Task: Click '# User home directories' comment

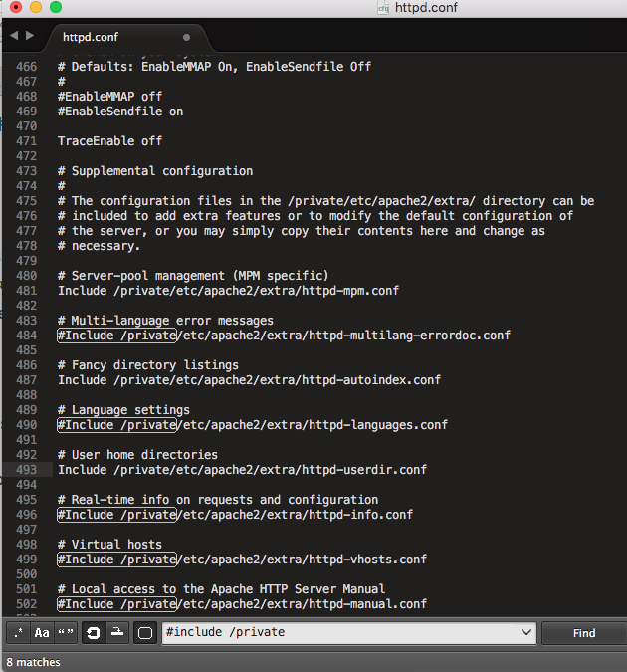Action: [x=137, y=455]
